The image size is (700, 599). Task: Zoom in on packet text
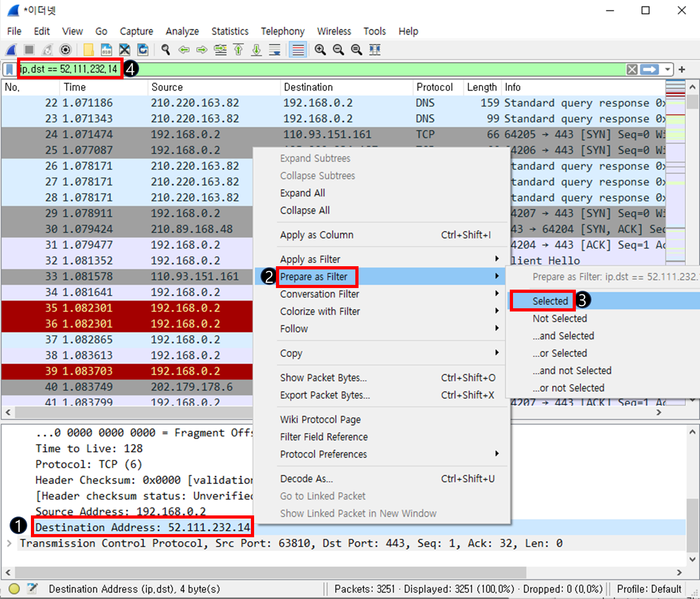pos(320,50)
